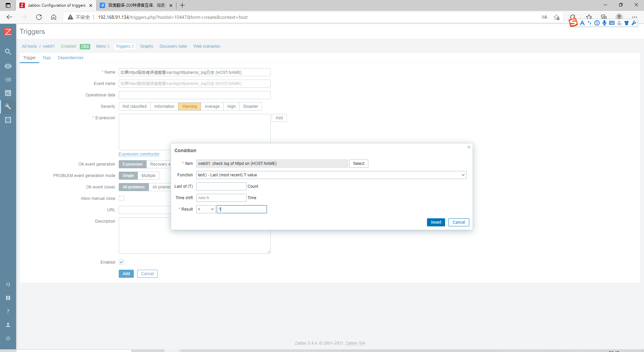Choose Single PROBLEM event generation mode

tap(128, 176)
